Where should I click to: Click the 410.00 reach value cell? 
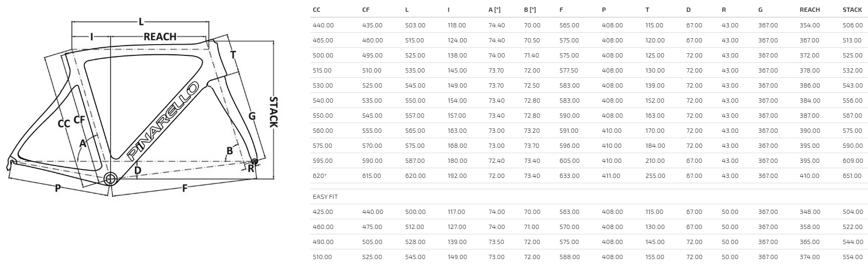tap(809, 176)
